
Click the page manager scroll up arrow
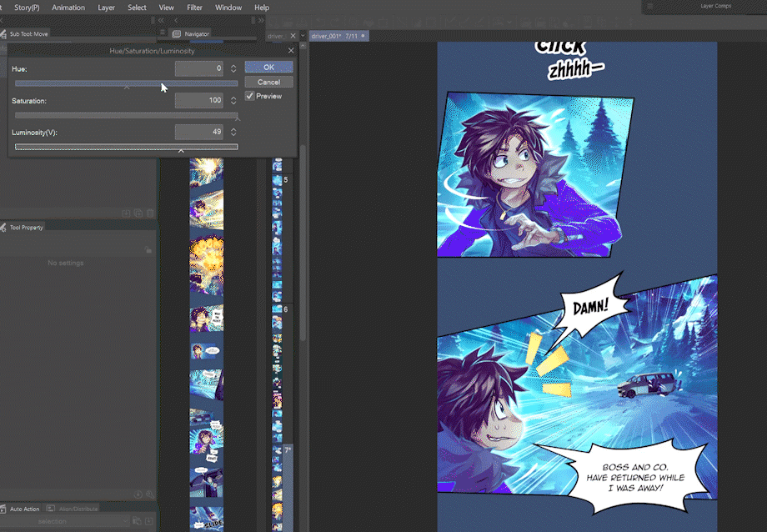pos(303,46)
